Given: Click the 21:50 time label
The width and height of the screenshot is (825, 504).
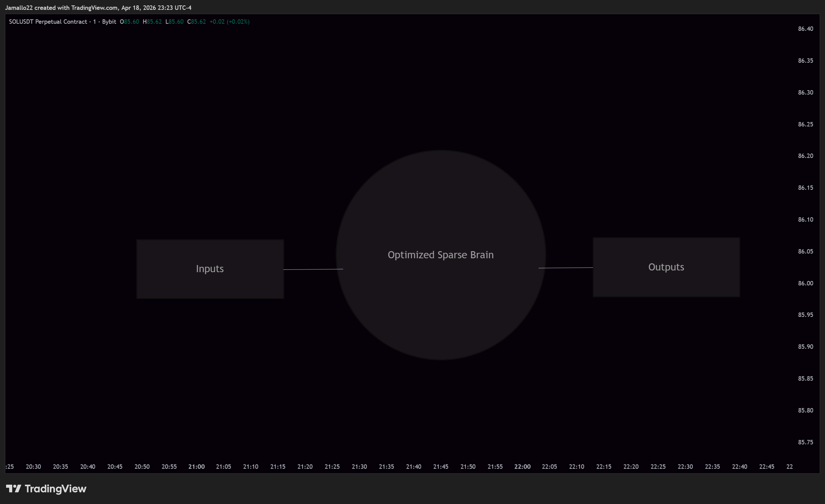Looking at the screenshot, I should (468, 467).
